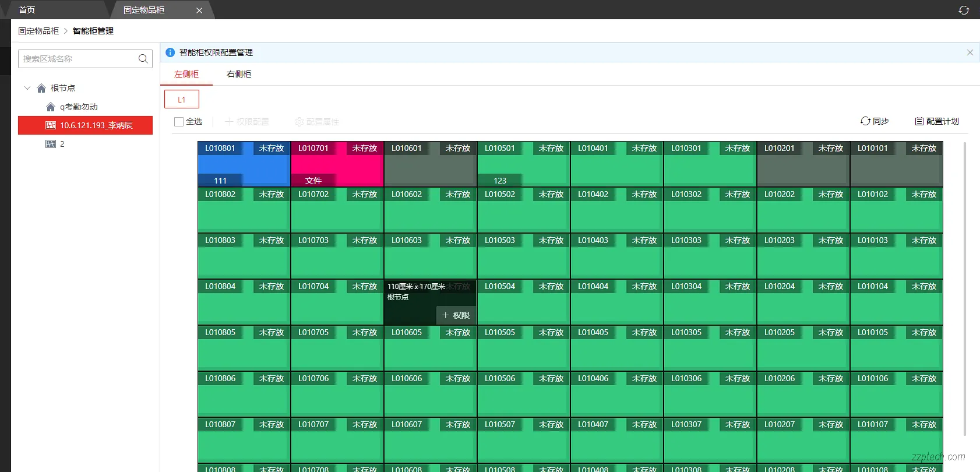Select cell L010603
Image resolution: width=980 pixels, height=472 pixels.
[x=431, y=256]
